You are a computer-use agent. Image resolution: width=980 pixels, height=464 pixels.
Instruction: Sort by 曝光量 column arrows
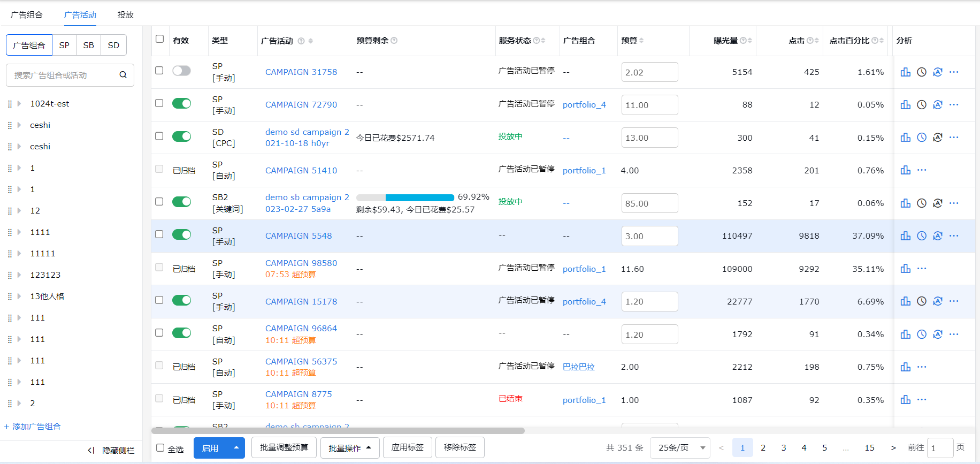750,41
